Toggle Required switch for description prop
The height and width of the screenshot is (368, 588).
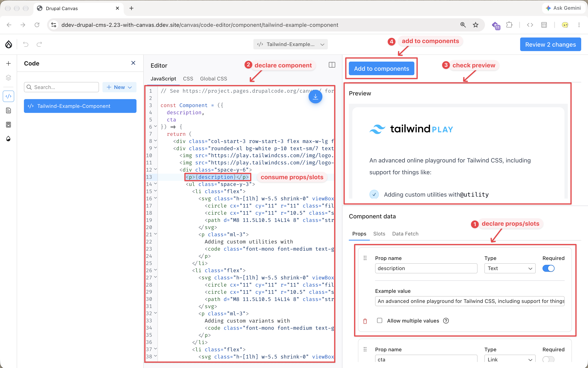(548, 269)
